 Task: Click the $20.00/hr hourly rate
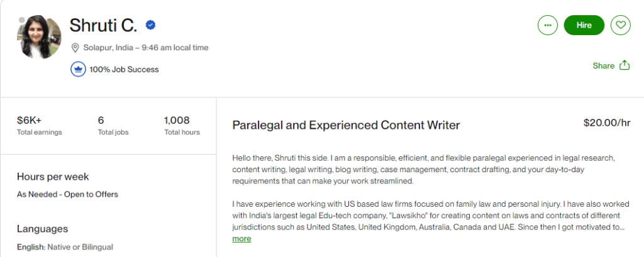point(607,123)
